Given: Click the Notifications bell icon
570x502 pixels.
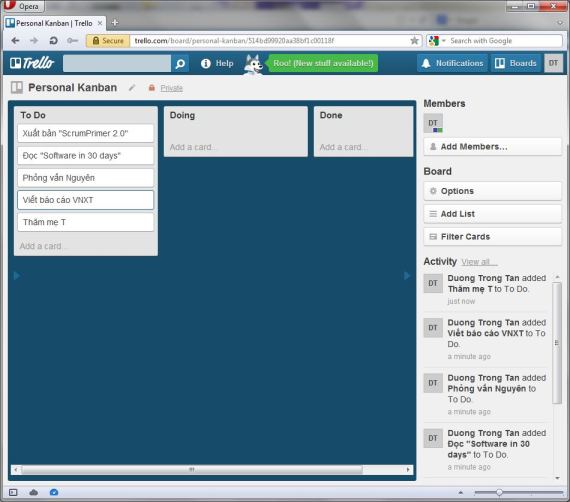Looking at the screenshot, I should [426, 63].
